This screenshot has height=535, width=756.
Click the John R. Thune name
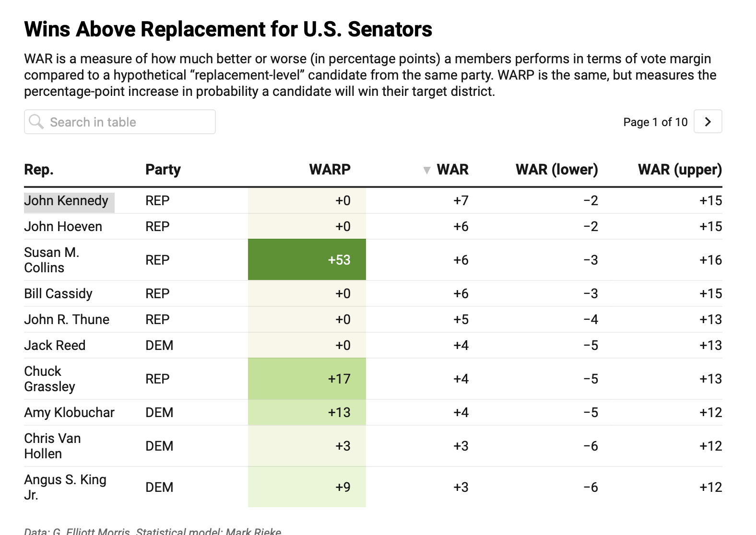coord(67,320)
